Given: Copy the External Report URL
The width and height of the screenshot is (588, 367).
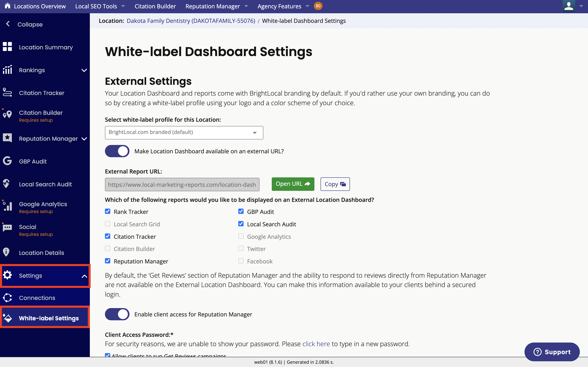Looking at the screenshot, I should click(x=335, y=184).
